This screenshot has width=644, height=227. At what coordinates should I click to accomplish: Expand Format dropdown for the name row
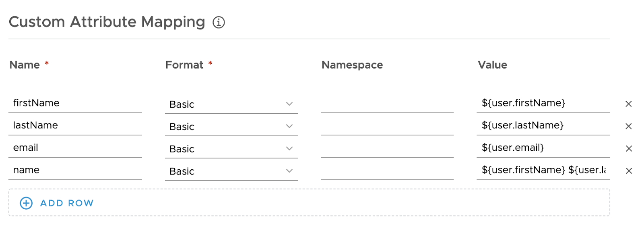(x=289, y=171)
